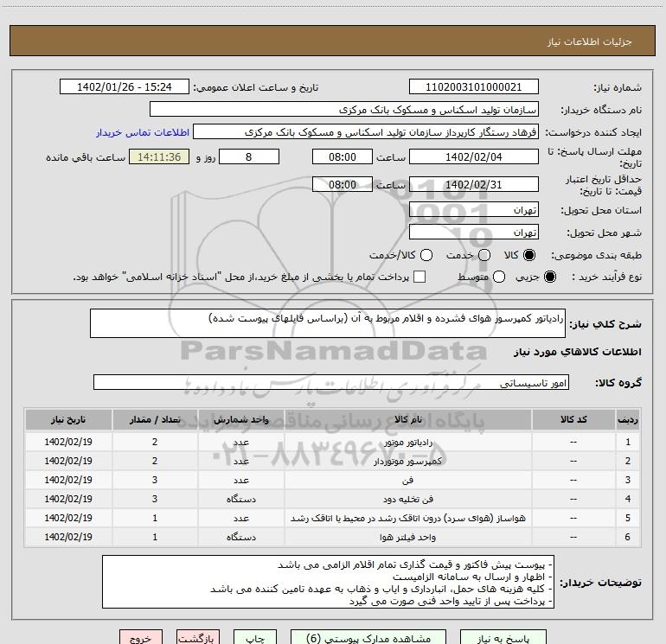The height and width of the screenshot is (644, 666).
Task: Click the deadline time field next to 1402/02/04
Action: tap(343, 156)
